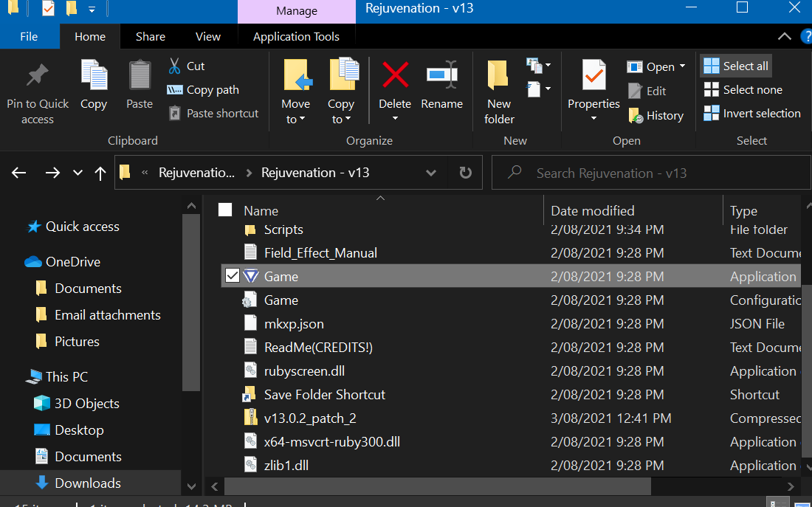Select the ReadMe(CREDITS!) file
Image resolution: width=812 pixels, height=507 pixels.
pyautogui.click(x=318, y=348)
